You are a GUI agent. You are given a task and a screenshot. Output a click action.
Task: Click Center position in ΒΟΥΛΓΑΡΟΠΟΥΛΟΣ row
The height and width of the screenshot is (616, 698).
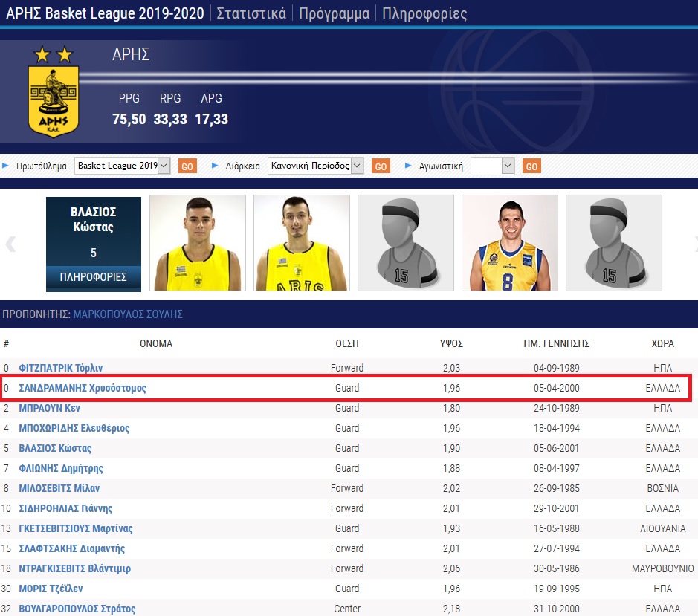347,609
